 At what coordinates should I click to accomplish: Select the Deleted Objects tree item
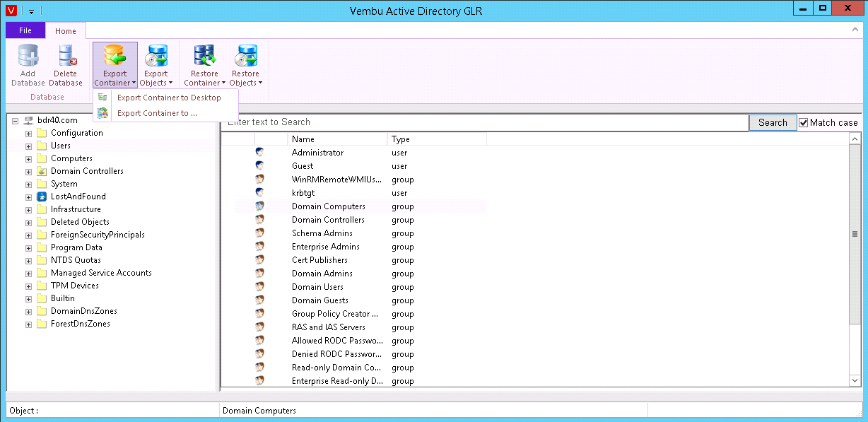pyautogui.click(x=80, y=222)
